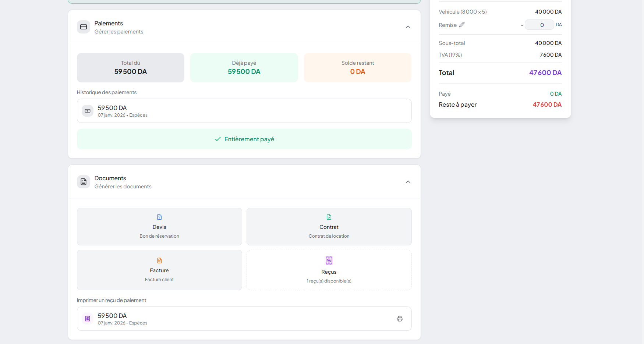The height and width of the screenshot is (344, 644).
Task: Collapse the Paiements section
Action: click(x=408, y=27)
